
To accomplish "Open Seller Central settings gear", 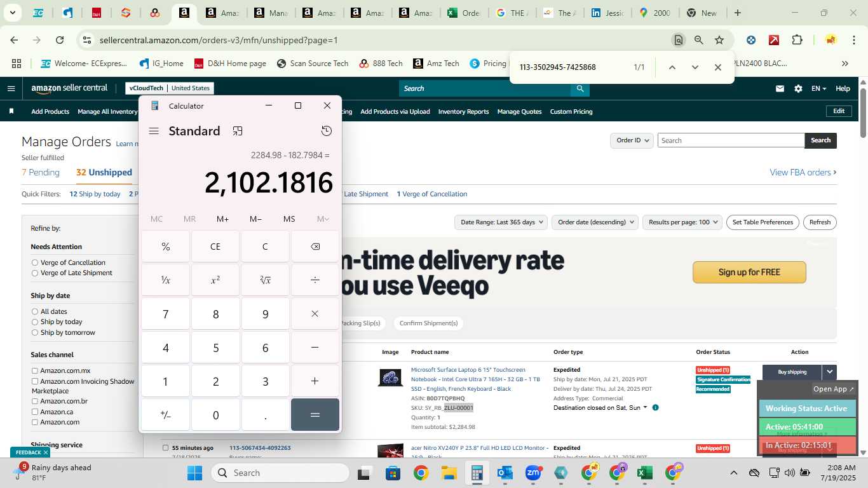I will (798, 89).
